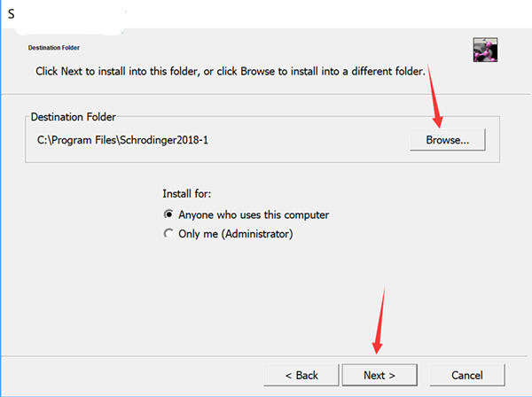This screenshot has height=397, width=532.
Task: Cancel the installation
Action: (x=465, y=375)
